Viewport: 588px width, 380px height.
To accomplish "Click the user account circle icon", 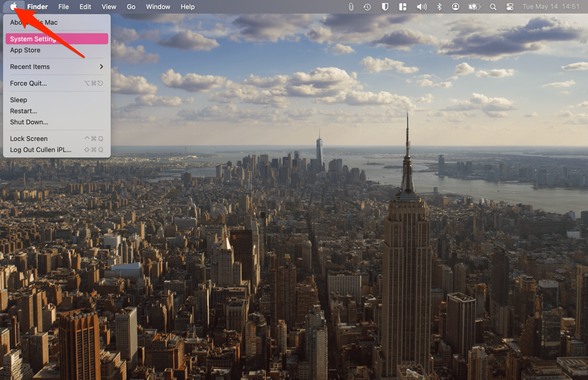I will 456,7.
